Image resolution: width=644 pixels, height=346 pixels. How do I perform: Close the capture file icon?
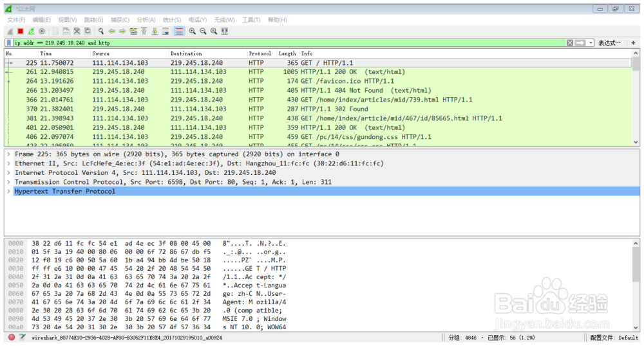pyautogui.click(x=77, y=31)
